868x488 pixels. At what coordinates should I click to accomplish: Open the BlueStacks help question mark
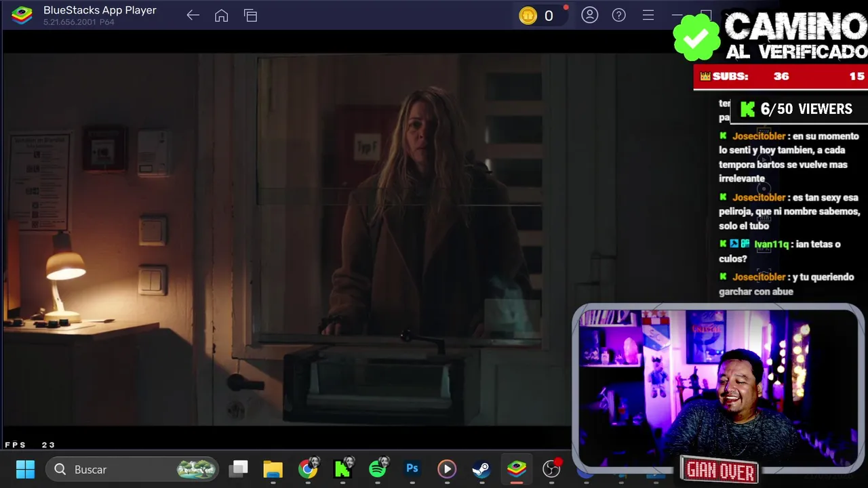pyautogui.click(x=619, y=15)
